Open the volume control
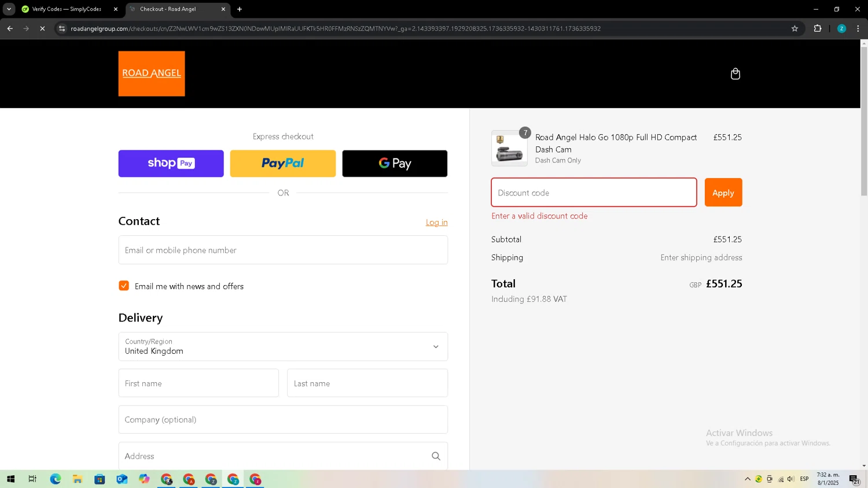Image resolution: width=868 pixels, height=488 pixels. pos(791,479)
